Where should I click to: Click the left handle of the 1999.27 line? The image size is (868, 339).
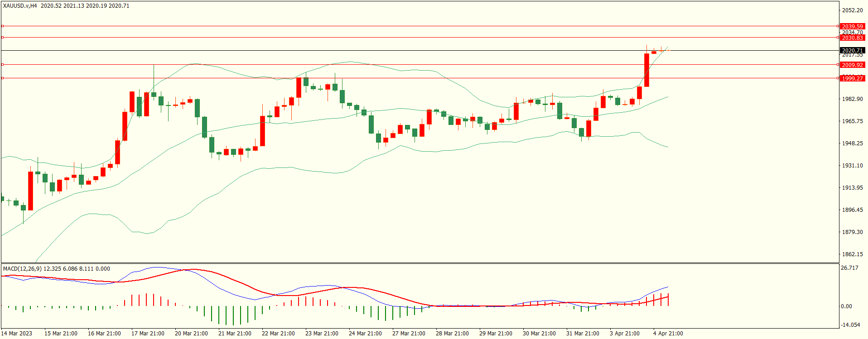point(2,78)
